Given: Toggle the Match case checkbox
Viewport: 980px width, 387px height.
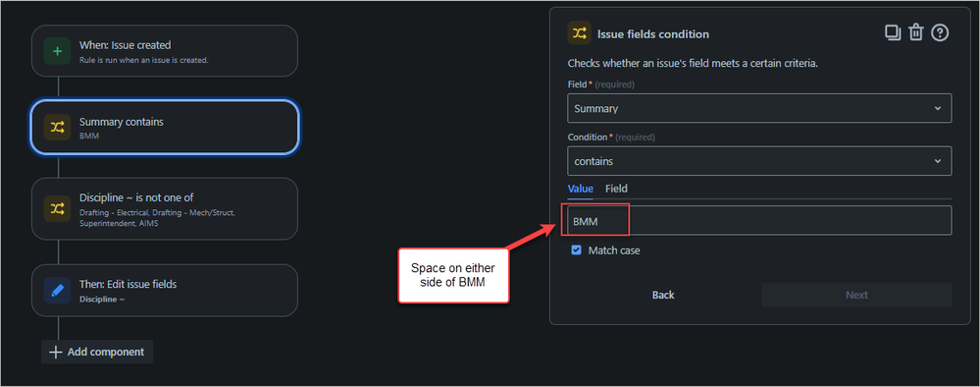Looking at the screenshot, I should tap(576, 249).
